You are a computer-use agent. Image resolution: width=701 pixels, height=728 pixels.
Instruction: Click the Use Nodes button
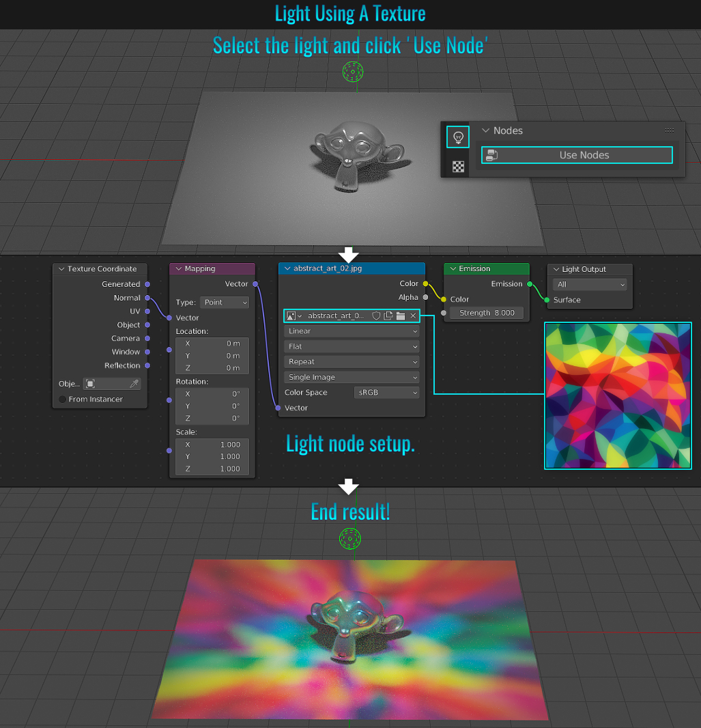577,155
